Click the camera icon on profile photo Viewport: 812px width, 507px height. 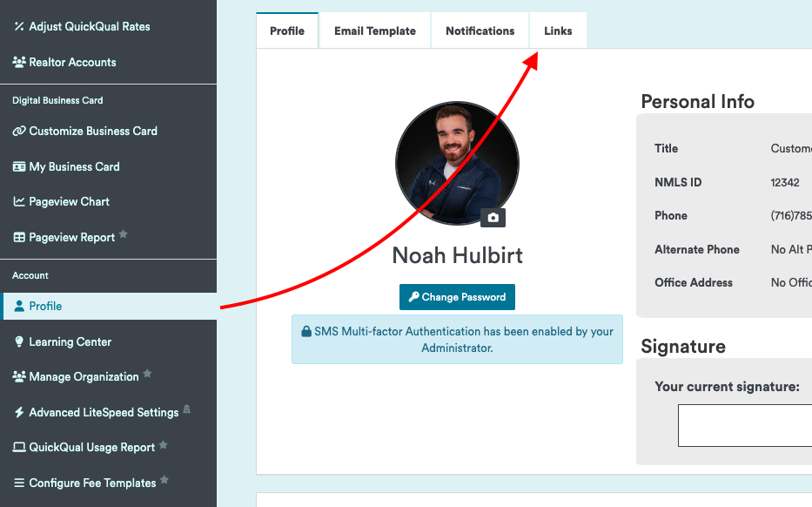pos(493,218)
